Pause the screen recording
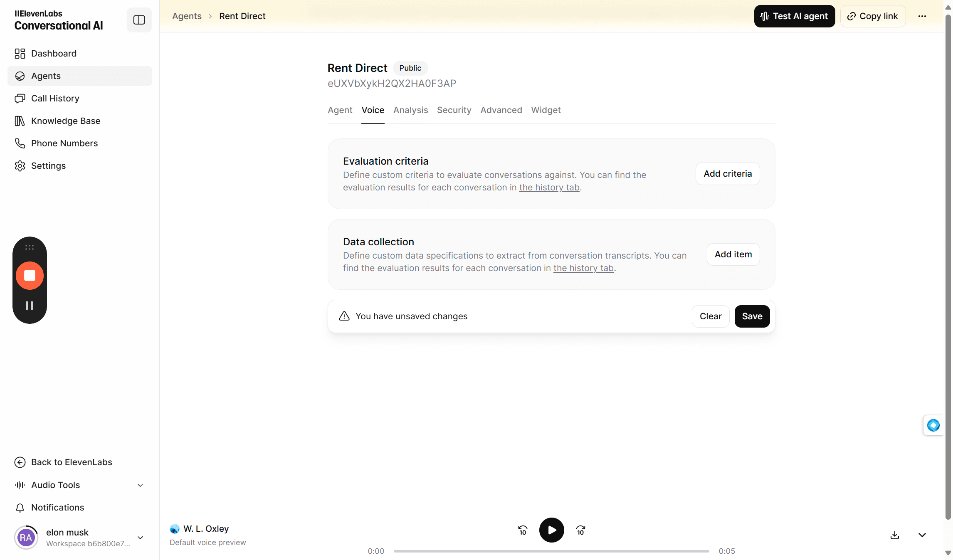 click(x=30, y=306)
